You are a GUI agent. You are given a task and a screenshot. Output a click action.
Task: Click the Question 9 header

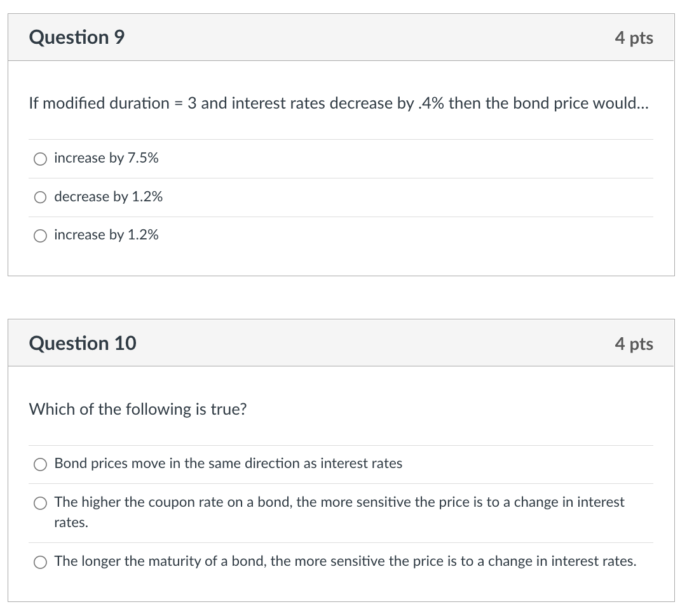76,37
